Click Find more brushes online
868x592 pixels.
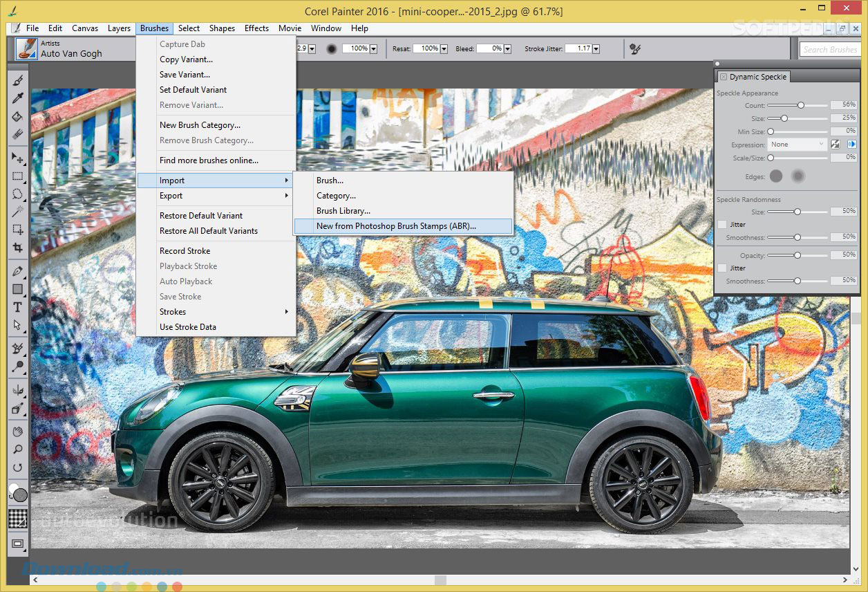coord(209,160)
